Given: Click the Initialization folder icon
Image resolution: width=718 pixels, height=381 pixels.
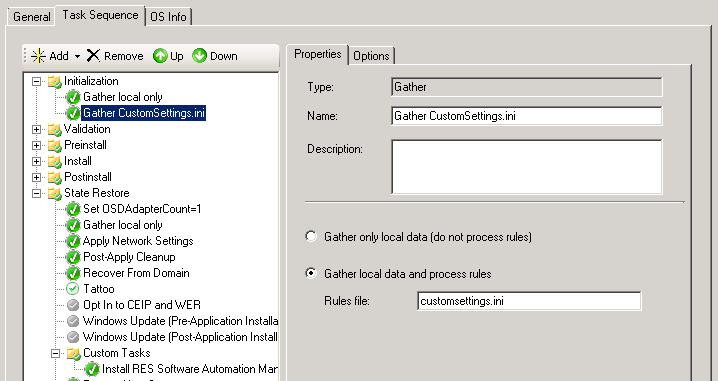Looking at the screenshot, I should [x=54, y=82].
